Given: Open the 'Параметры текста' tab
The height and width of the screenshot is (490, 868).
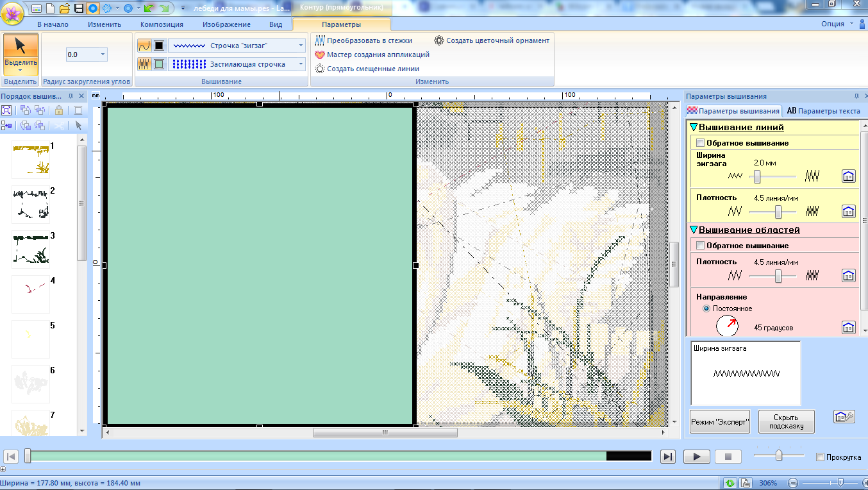Looking at the screenshot, I should click(823, 110).
